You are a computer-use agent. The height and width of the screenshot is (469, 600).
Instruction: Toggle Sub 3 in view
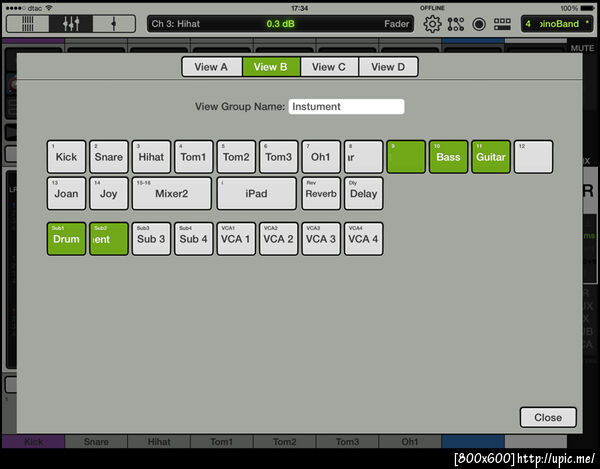coord(151,239)
